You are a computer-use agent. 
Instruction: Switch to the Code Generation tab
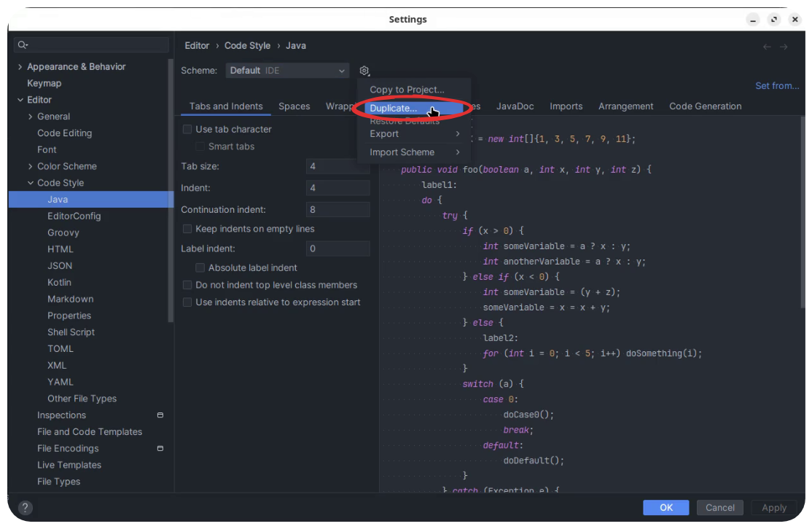[705, 106]
